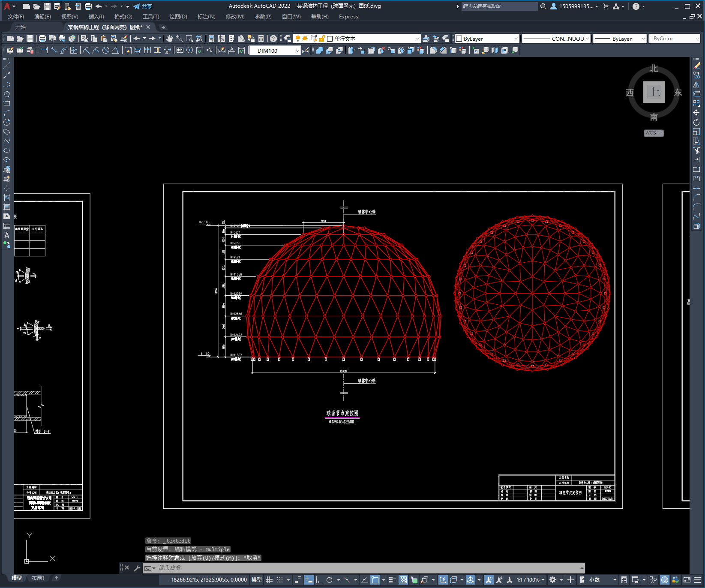Select the Rectangle draw tool
Viewport: 705px width, 588px height.
tap(7, 104)
